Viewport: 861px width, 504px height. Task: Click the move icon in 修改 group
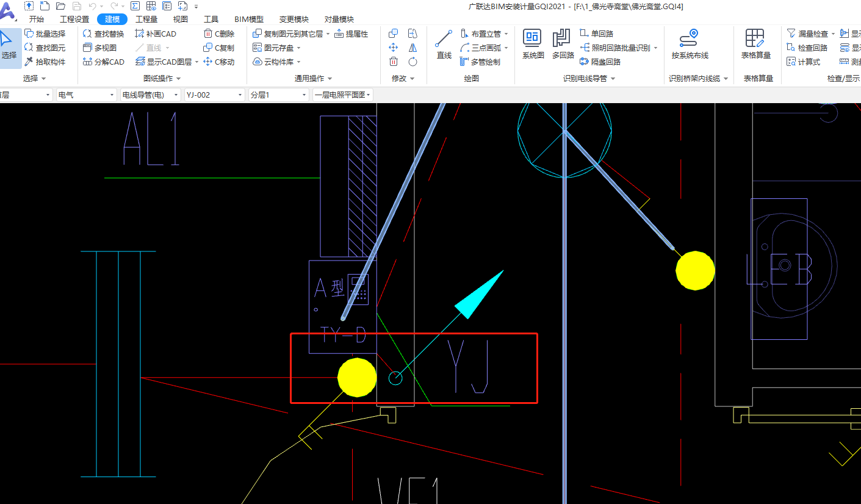point(394,48)
